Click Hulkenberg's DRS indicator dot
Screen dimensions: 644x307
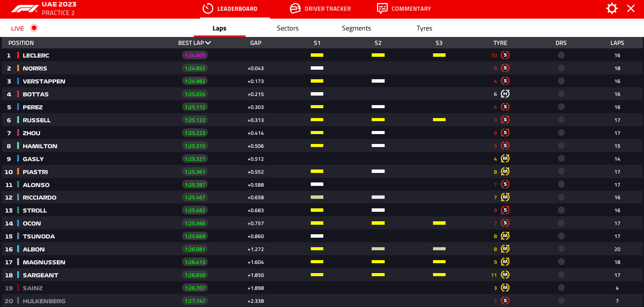coord(561,301)
